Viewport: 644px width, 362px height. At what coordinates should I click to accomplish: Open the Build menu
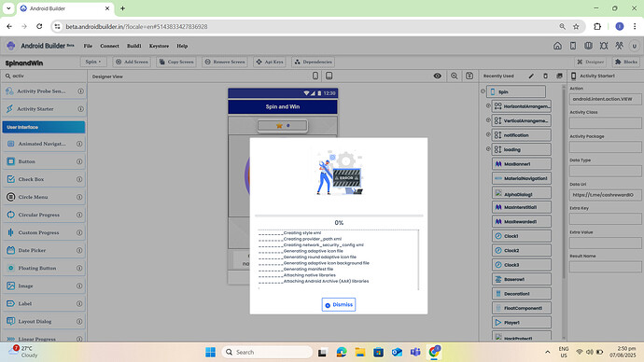coord(133,46)
